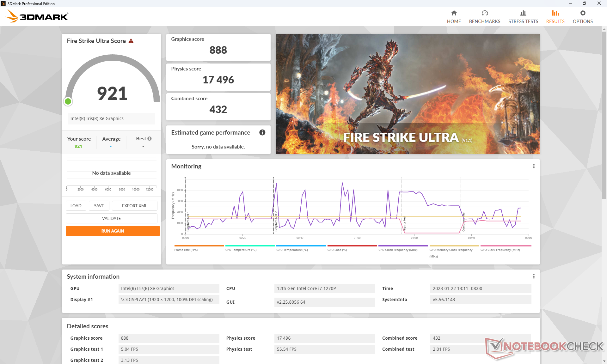Open Monitoring panel three-dot menu
Viewport: 607px width, 364px height.
(x=534, y=166)
